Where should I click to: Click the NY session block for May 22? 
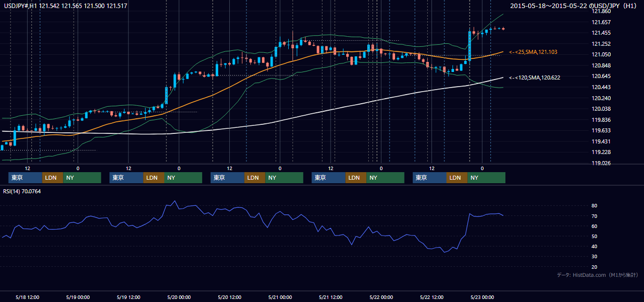[x=486, y=178]
